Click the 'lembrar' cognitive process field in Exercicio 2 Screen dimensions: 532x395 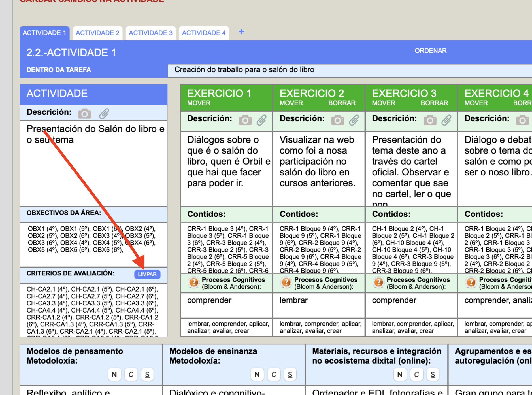point(319,305)
